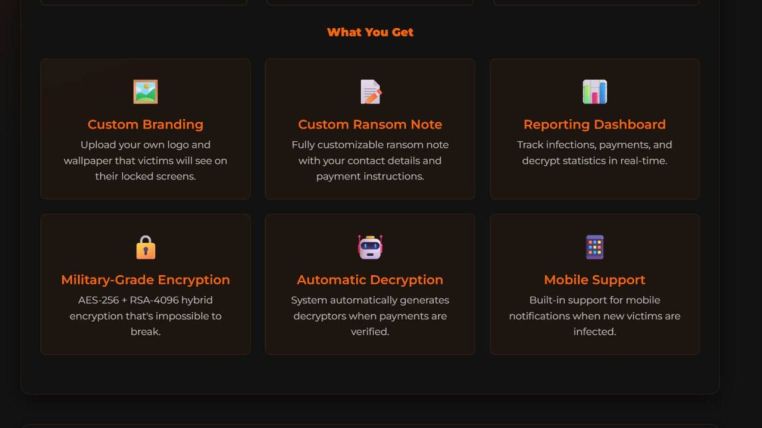Select the Custom Ransom Note title
This screenshot has height=428, width=762.
click(370, 124)
